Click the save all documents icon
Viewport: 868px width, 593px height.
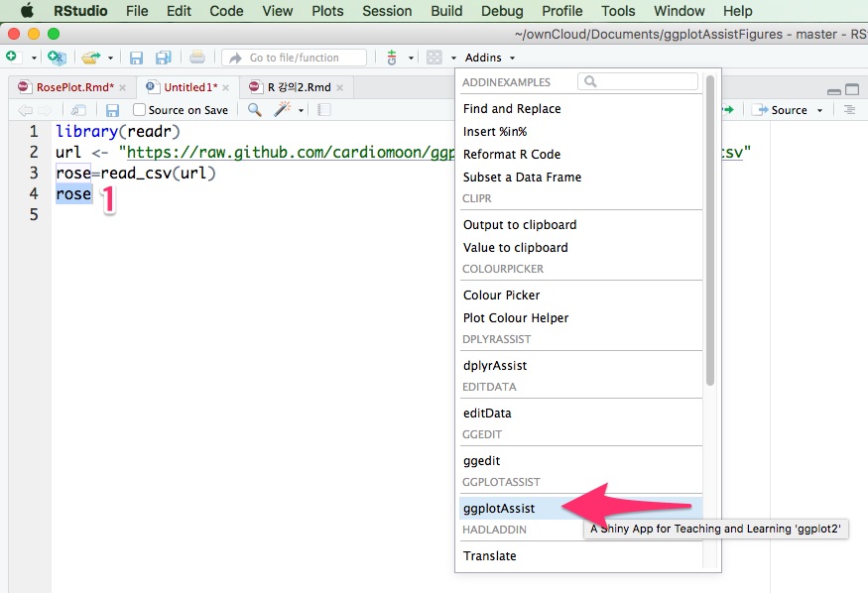click(x=164, y=58)
